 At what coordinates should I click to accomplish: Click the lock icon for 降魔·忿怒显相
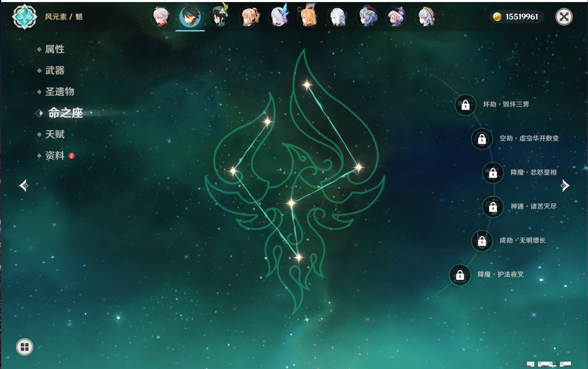(493, 172)
